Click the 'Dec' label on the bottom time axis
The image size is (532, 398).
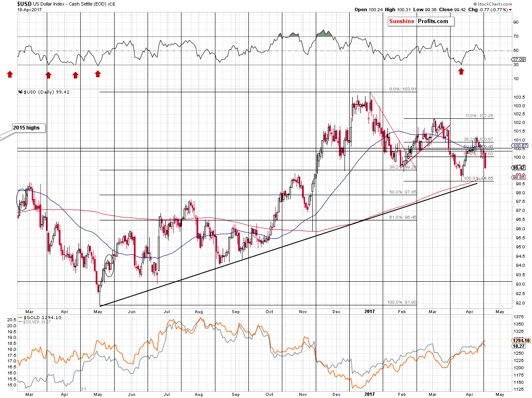[336, 393]
